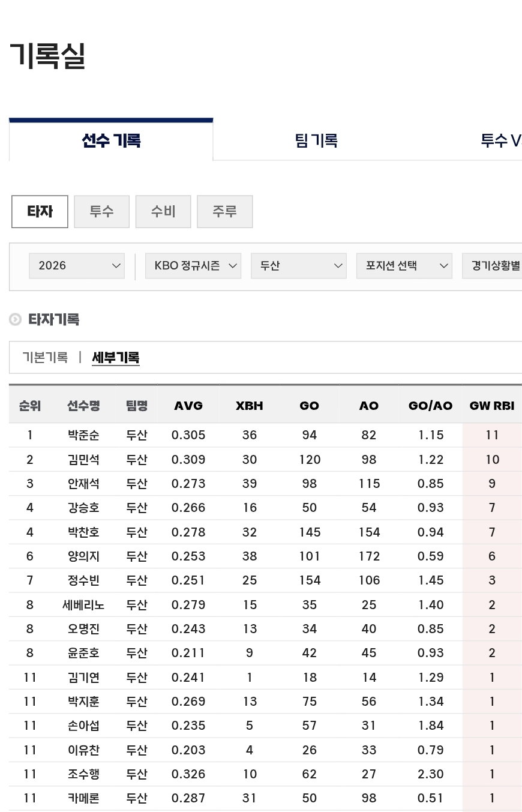Click 조수행's AVG value 0.326
This screenshot has width=522, height=812.
[x=188, y=774]
